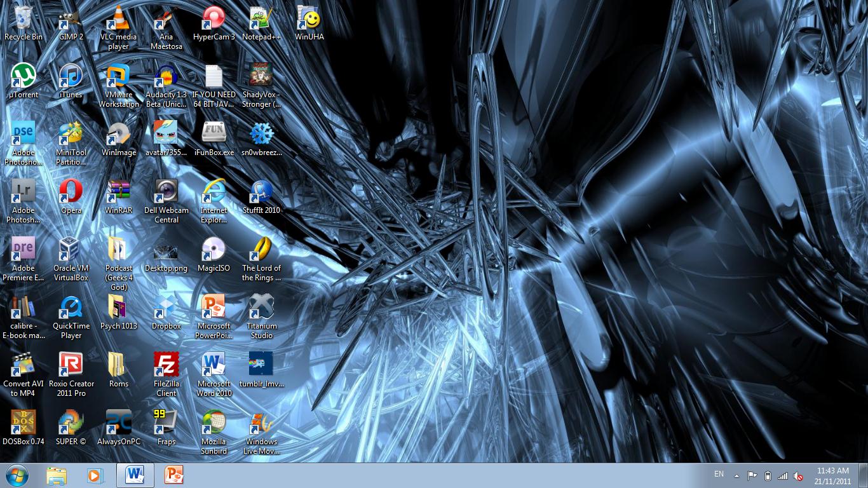Select the Audacity 1.3 Beta icon
This screenshot has width=868, height=488.
166,77
